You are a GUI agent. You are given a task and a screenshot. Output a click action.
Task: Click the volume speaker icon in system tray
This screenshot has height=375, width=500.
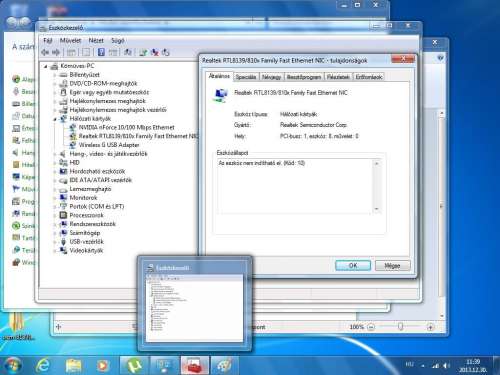tap(447, 366)
